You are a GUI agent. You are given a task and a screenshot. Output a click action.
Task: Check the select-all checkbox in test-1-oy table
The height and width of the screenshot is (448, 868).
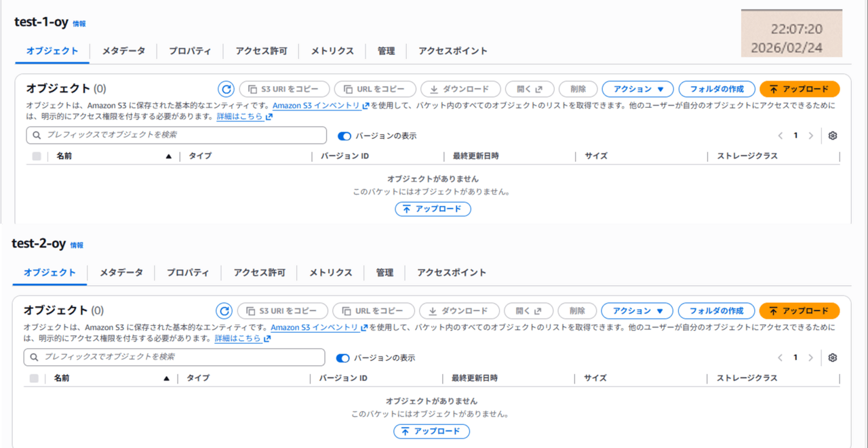point(37,156)
